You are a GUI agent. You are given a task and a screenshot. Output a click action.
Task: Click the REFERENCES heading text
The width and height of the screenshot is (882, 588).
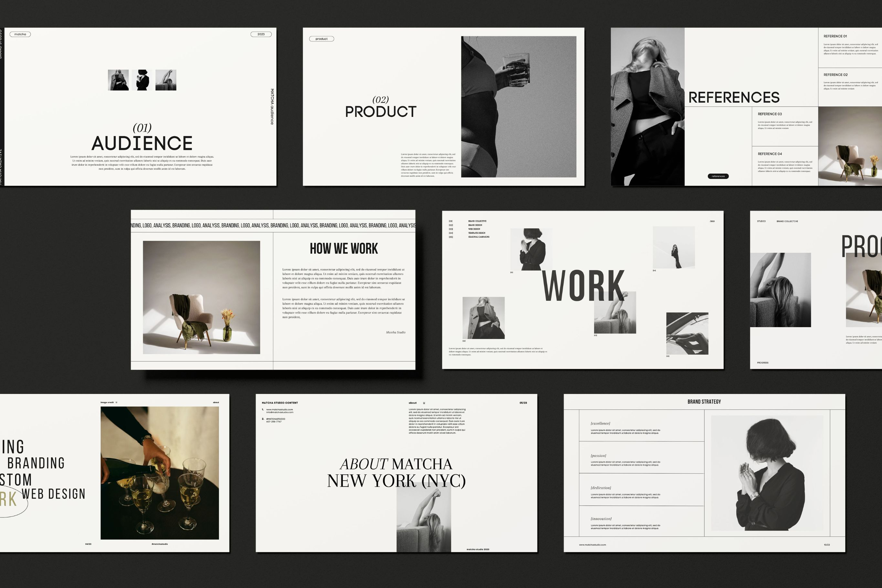pos(733,98)
